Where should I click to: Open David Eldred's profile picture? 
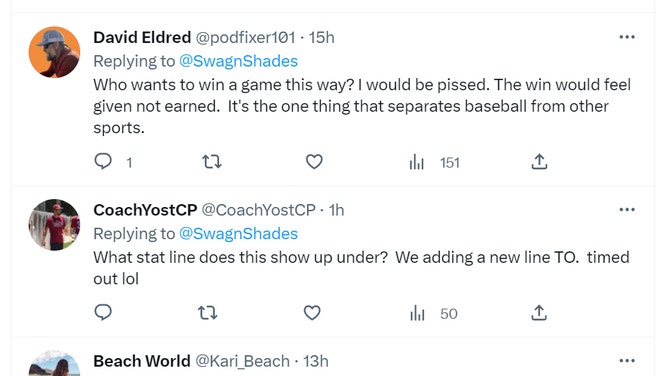coord(54,52)
